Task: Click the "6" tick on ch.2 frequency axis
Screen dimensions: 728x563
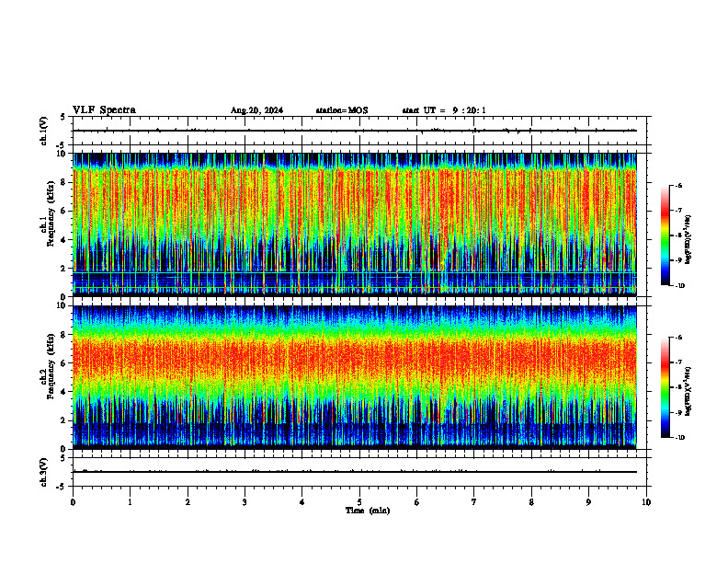Action: coord(63,363)
